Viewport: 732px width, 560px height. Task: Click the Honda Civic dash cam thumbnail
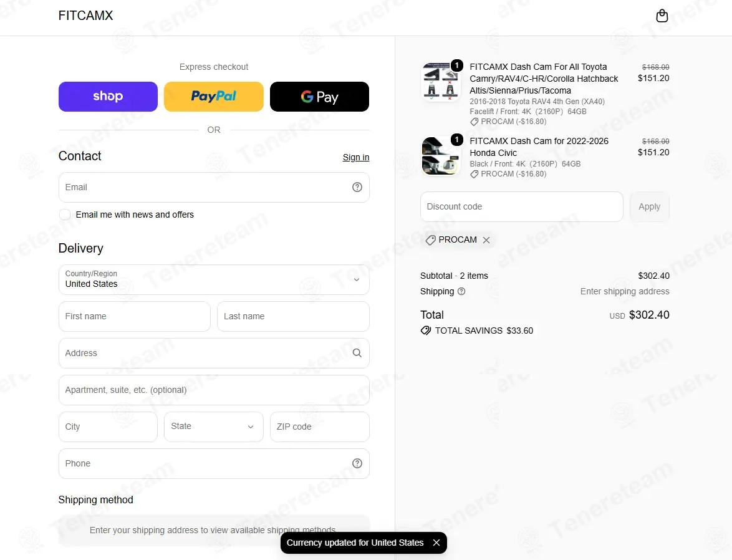(441, 156)
